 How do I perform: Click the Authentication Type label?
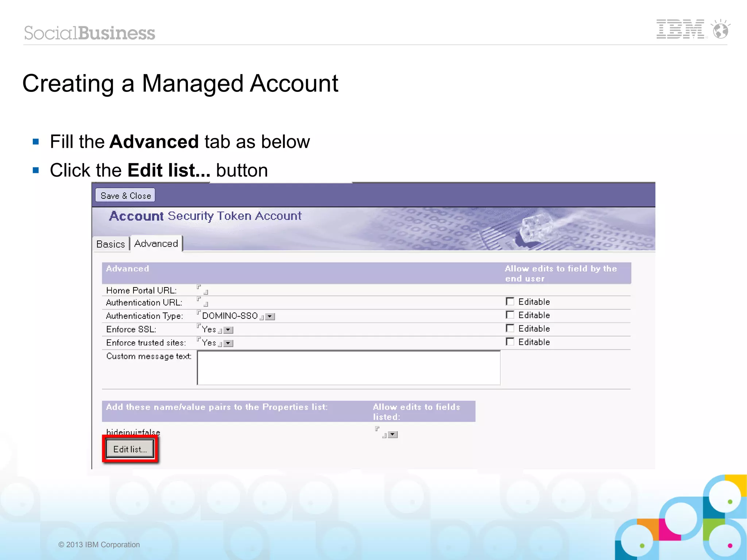pyautogui.click(x=144, y=316)
